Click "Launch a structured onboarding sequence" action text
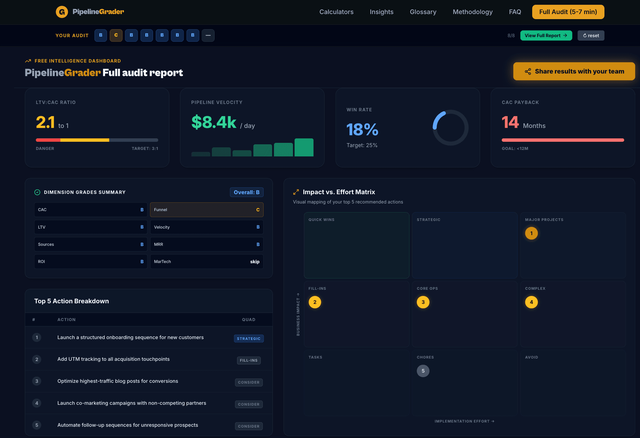640x438 pixels. (130, 338)
